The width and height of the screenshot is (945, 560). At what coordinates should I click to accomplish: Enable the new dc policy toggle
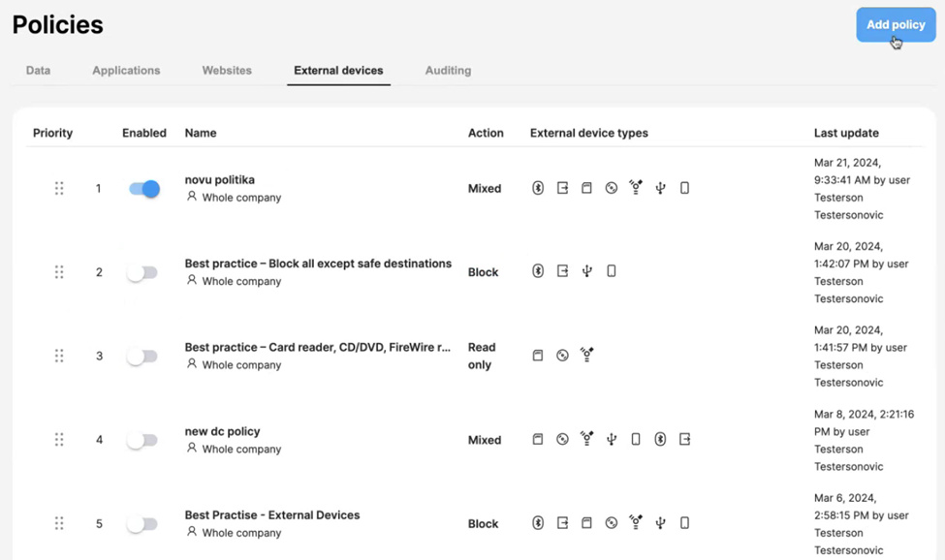pyautogui.click(x=142, y=440)
